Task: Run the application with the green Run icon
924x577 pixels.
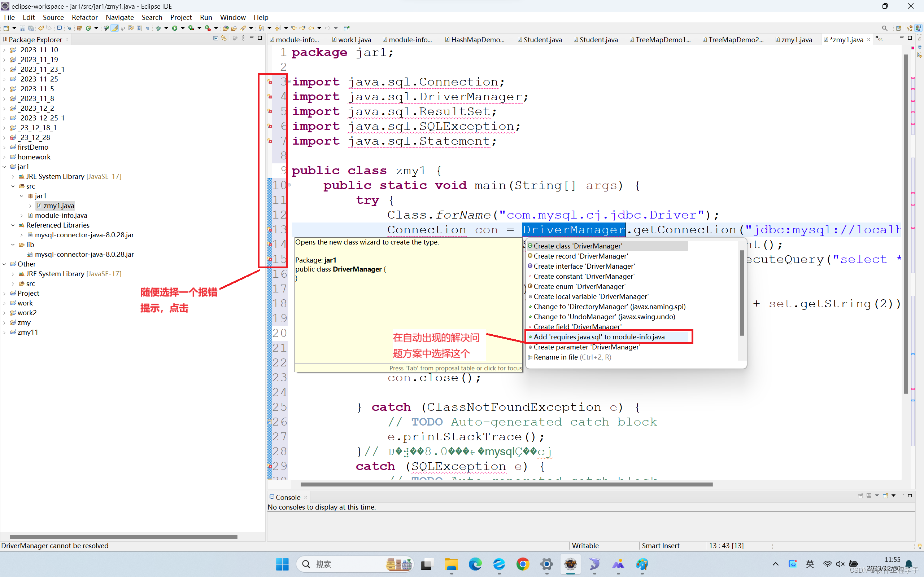Action: point(174,27)
